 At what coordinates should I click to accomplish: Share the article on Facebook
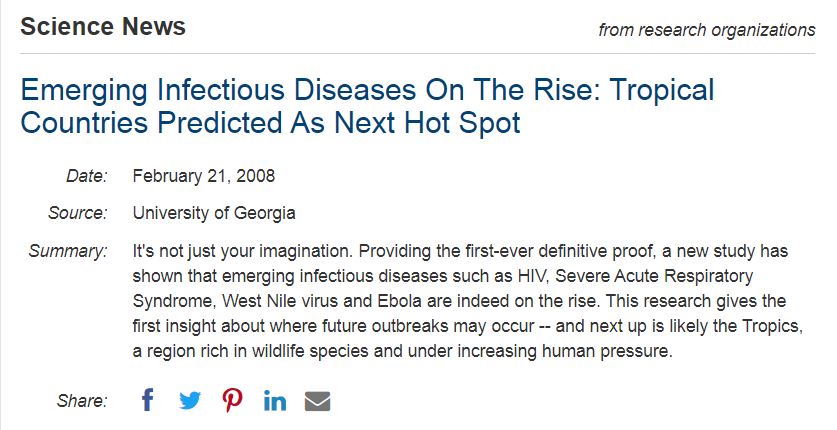click(148, 401)
